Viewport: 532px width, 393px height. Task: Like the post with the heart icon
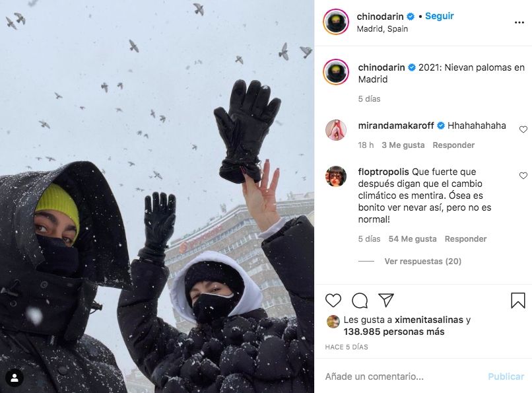coord(333,301)
